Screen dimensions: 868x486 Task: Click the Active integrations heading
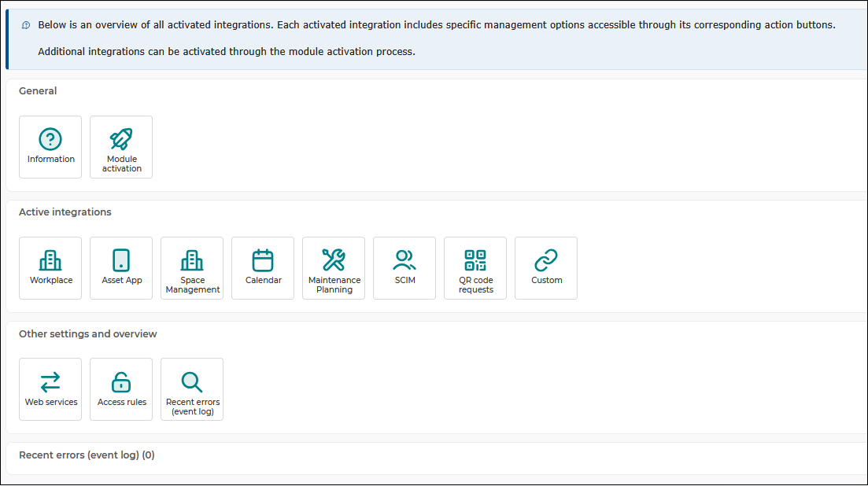65,212
